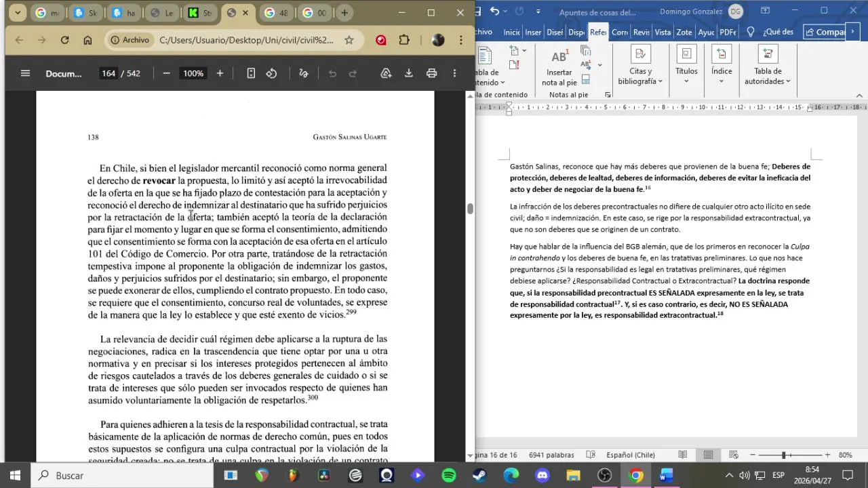
Task: Switch to Word web layout view
Action: pyautogui.click(x=734, y=455)
